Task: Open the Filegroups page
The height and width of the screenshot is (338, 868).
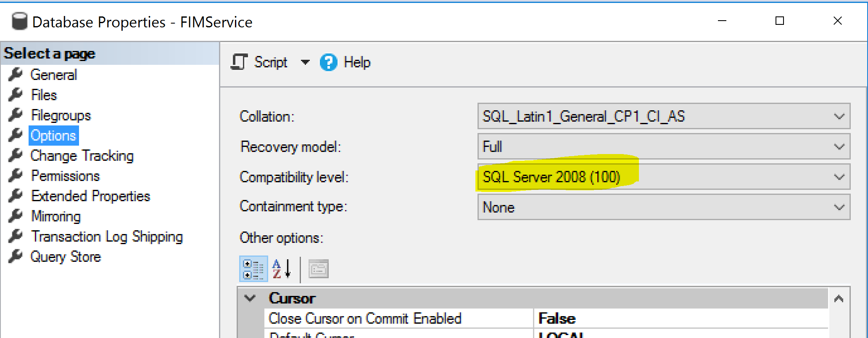Action: click(61, 115)
